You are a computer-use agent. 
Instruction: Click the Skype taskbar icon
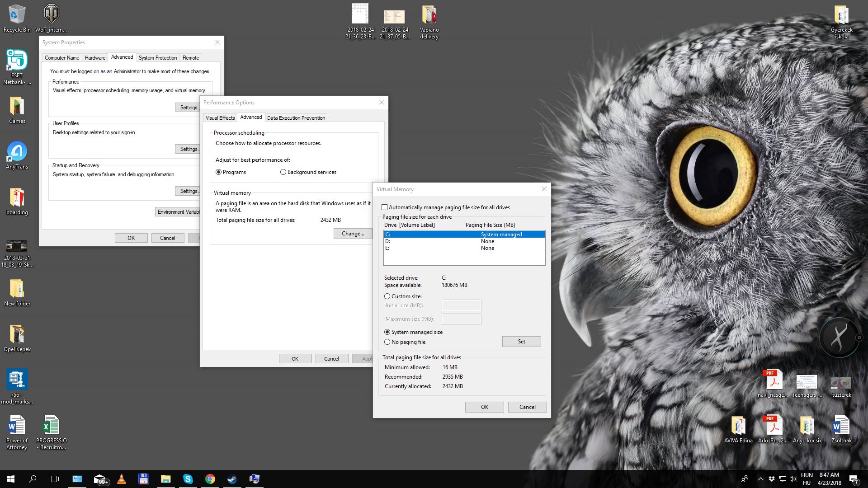(x=188, y=479)
